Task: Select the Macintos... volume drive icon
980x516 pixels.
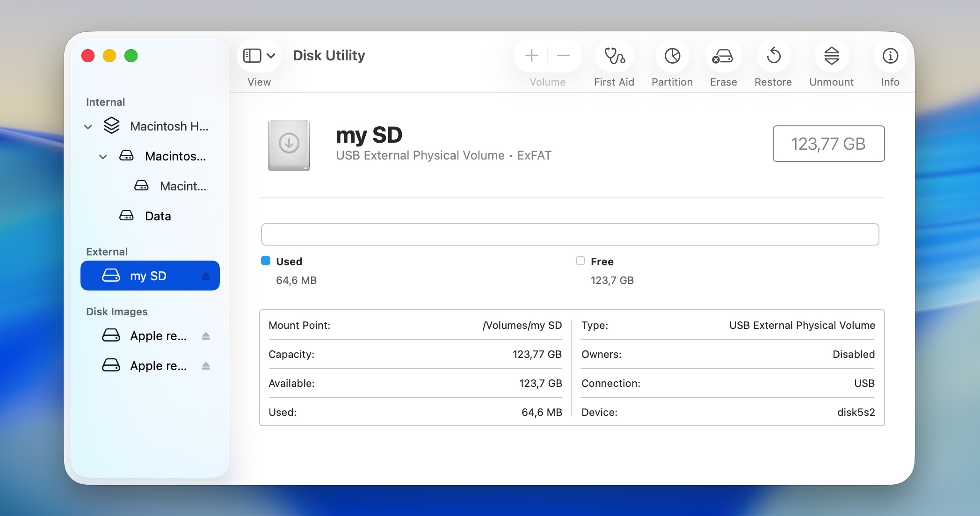Action: [126, 156]
